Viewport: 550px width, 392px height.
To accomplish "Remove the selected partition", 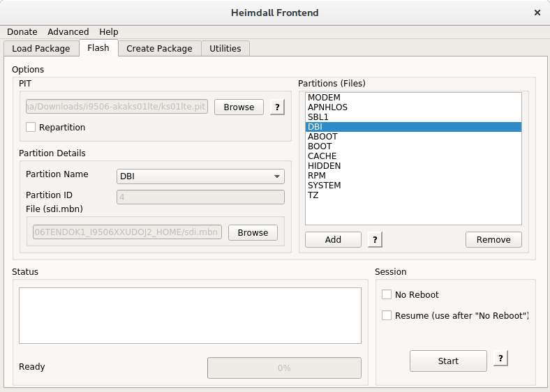I will [x=493, y=239].
